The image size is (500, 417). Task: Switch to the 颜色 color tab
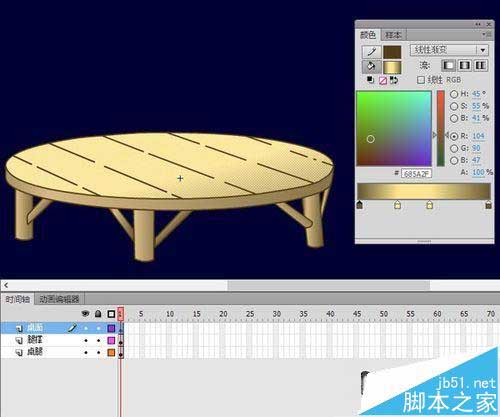tap(368, 35)
